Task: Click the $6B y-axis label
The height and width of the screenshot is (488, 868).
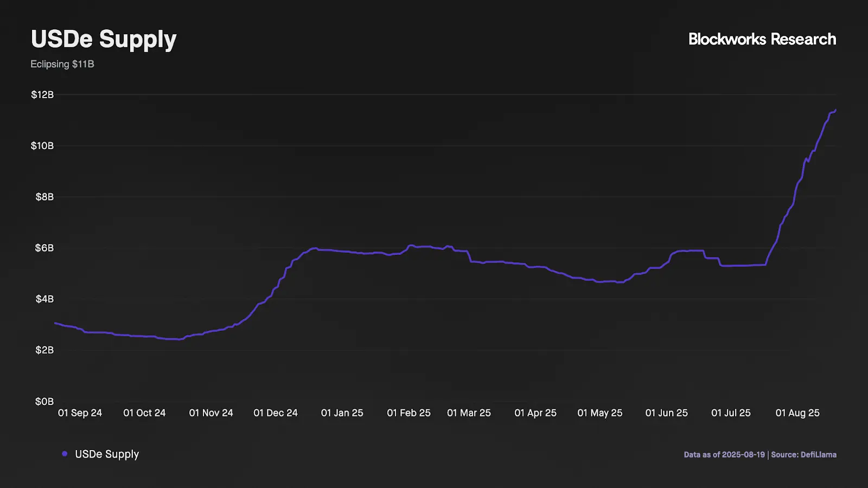Action: tap(44, 248)
